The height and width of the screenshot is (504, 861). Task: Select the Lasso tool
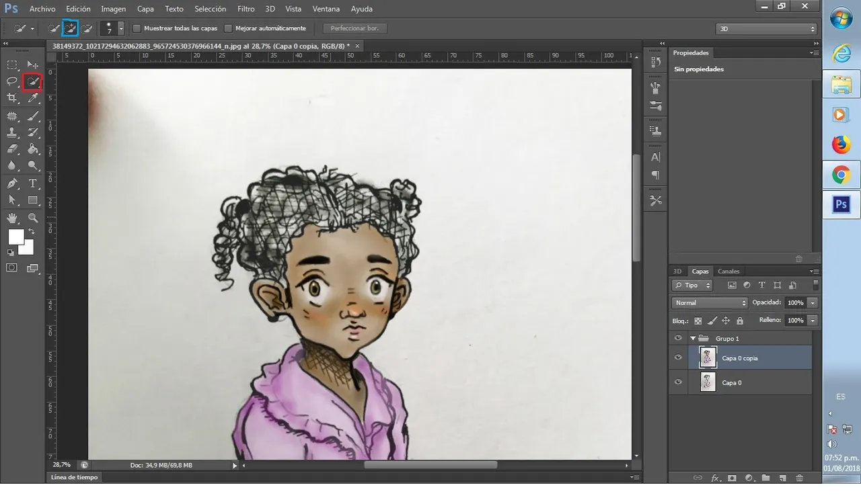12,81
